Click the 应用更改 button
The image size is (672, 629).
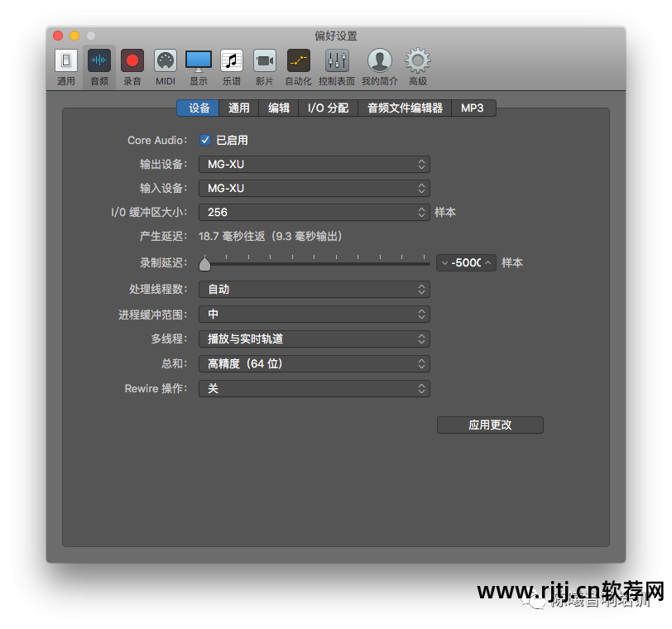(489, 425)
